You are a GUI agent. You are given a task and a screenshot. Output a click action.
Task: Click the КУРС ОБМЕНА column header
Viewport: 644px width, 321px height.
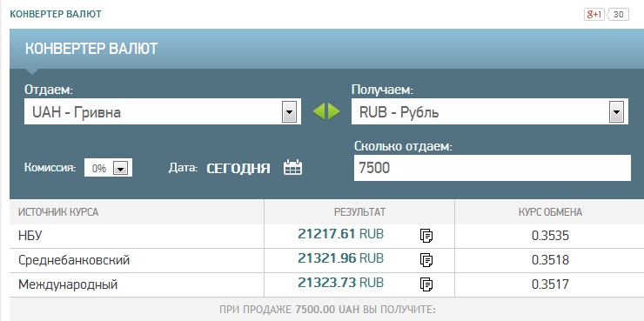[x=550, y=212]
